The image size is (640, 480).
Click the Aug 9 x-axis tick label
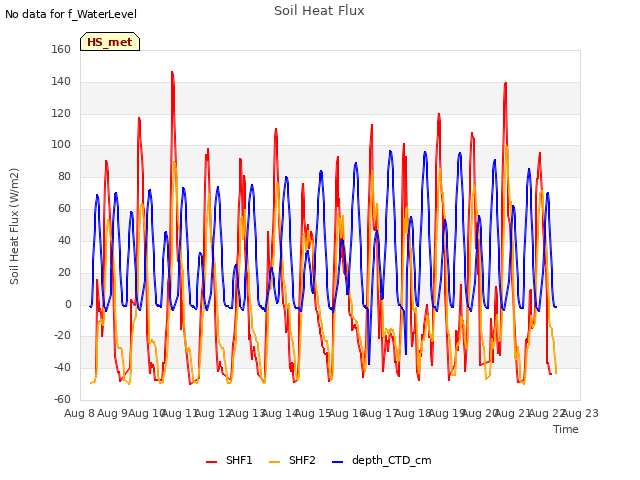113,413
